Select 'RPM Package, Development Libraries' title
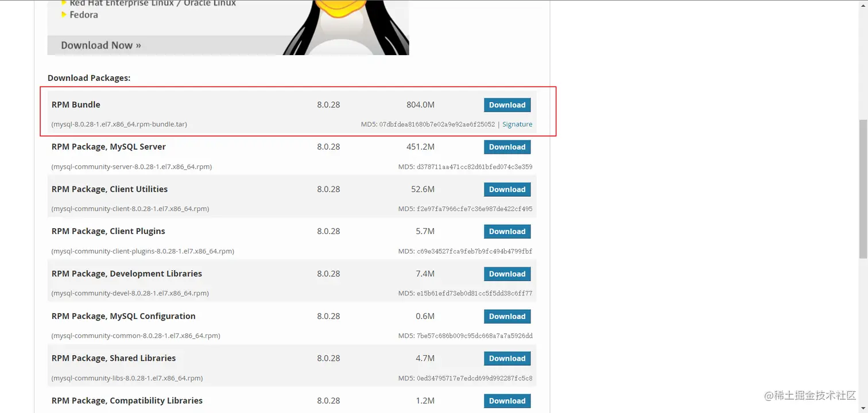 point(127,274)
